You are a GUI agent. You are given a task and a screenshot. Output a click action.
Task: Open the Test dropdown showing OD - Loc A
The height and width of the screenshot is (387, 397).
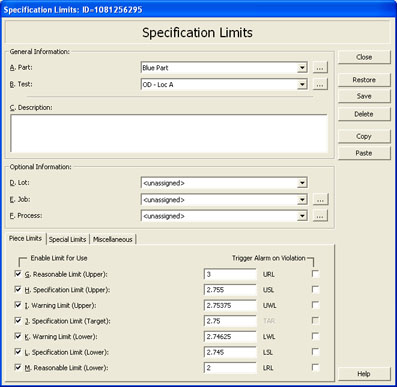pyautogui.click(x=302, y=84)
